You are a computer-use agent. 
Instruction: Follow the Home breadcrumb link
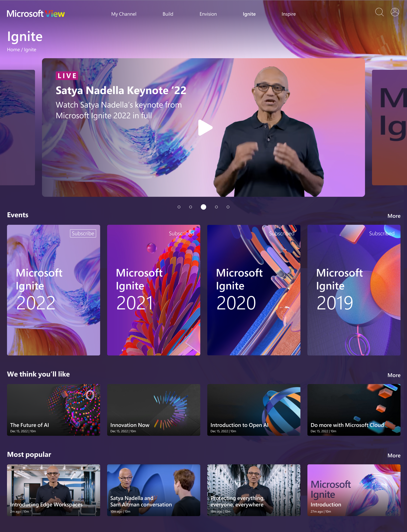tap(13, 50)
